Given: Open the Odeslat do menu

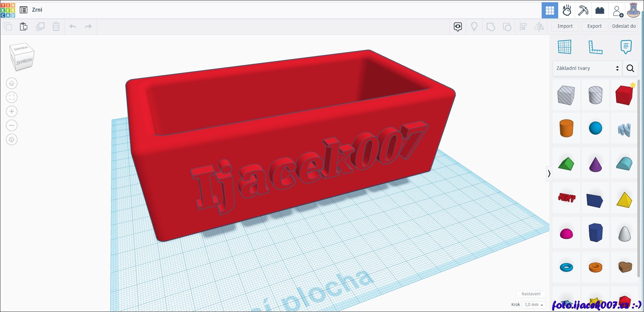Looking at the screenshot, I should point(624,26).
